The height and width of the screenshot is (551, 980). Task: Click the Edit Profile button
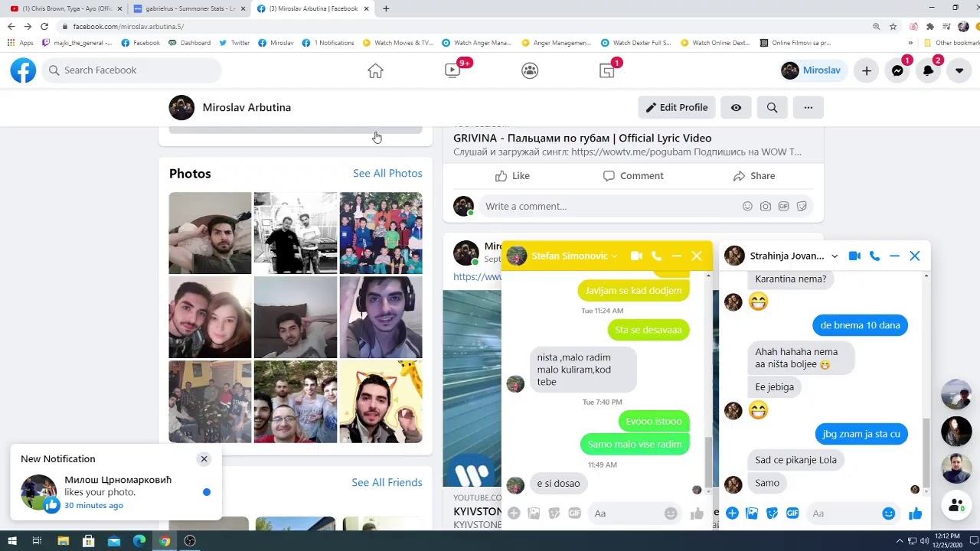pos(677,108)
